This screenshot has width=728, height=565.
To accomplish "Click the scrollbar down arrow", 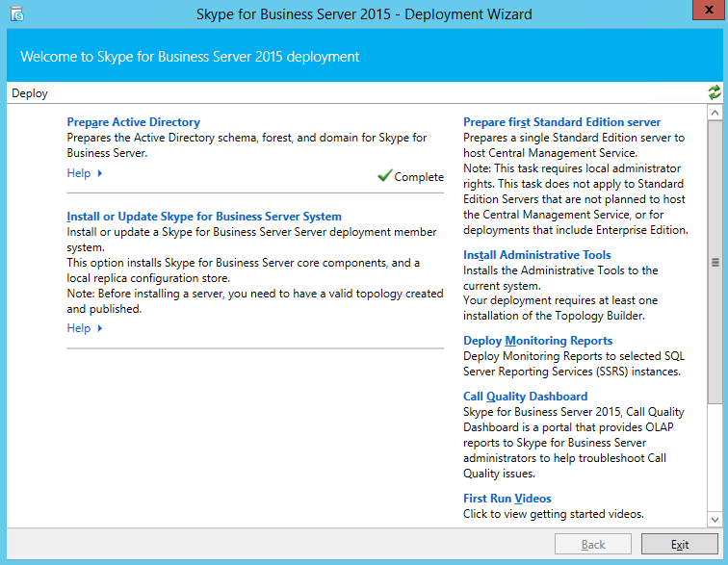I will pos(715,520).
